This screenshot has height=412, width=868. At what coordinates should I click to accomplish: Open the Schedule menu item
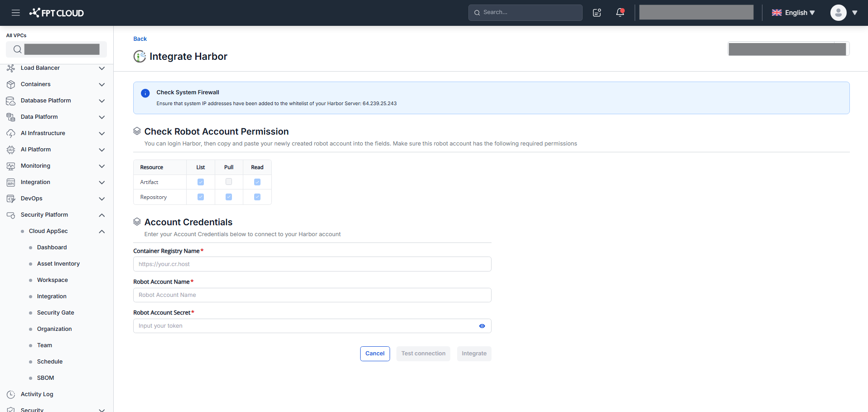(x=50, y=362)
